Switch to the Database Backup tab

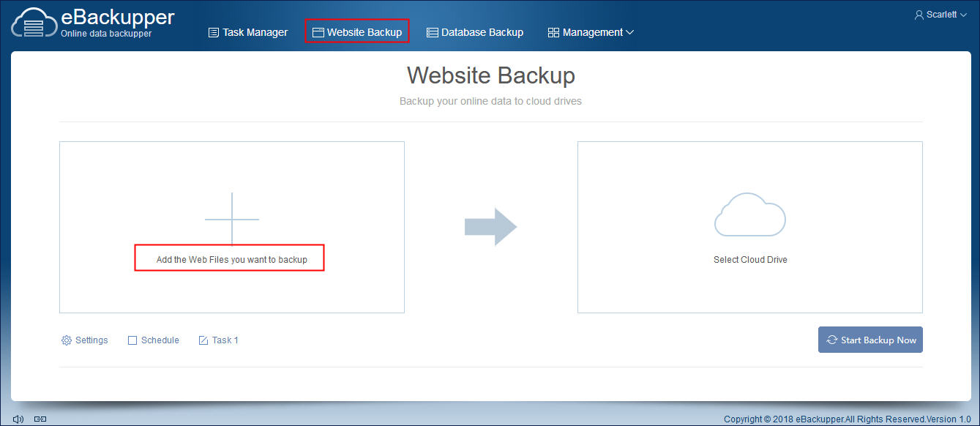[475, 32]
